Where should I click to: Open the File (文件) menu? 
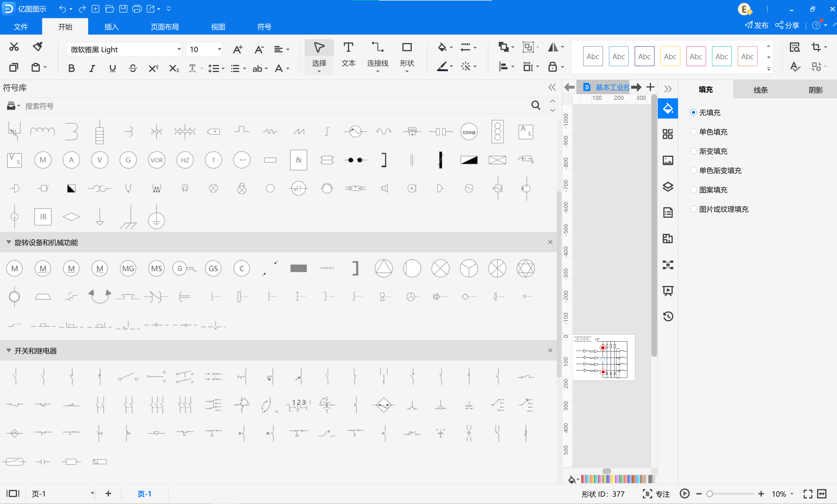[21, 26]
